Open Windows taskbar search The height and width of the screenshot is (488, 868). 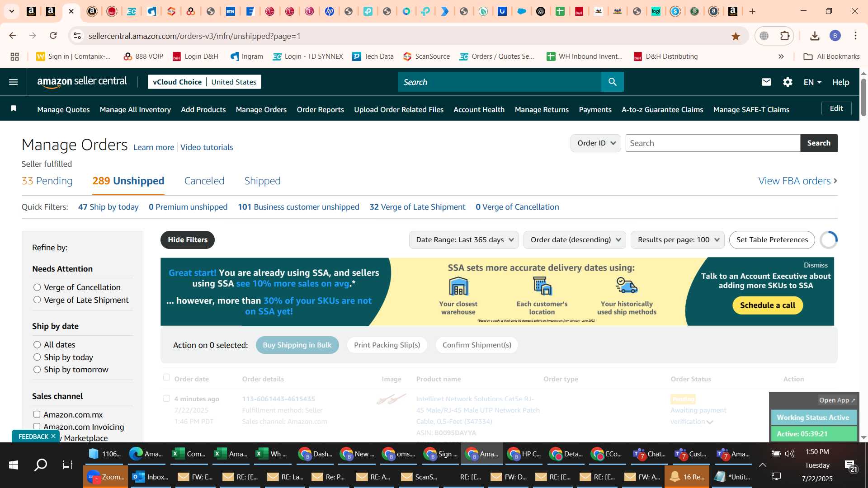(41, 465)
